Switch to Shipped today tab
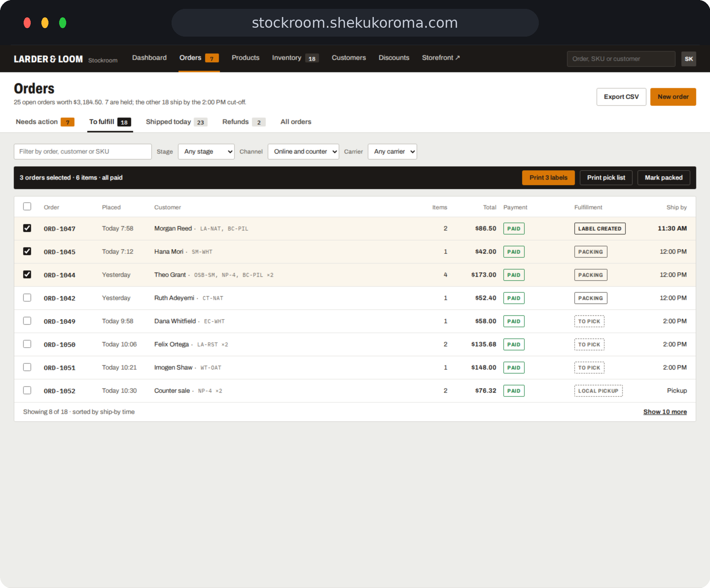This screenshot has height=588, width=710. [176, 122]
